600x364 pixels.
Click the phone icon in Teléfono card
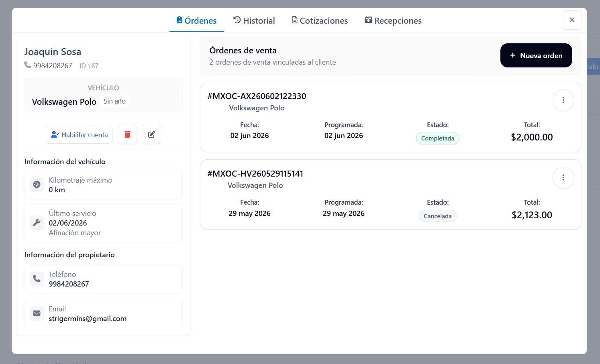pos(37,279)
